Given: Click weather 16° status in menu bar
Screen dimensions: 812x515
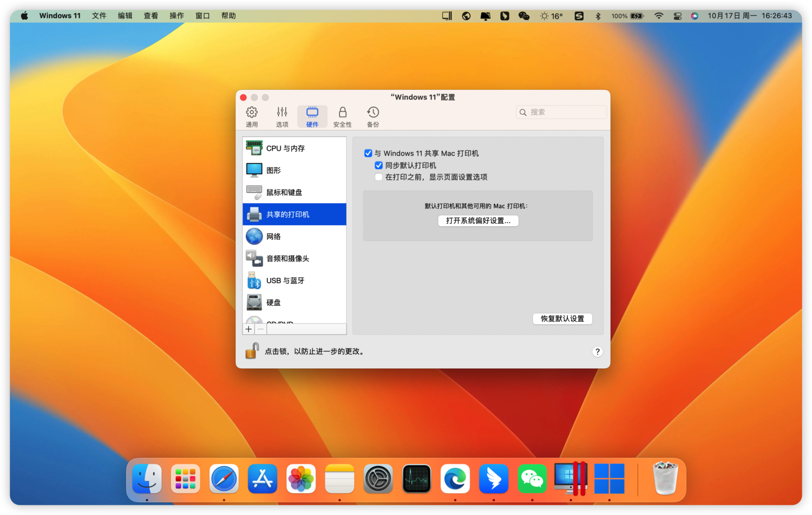Looking at the screenshot, I should [551, 16].
